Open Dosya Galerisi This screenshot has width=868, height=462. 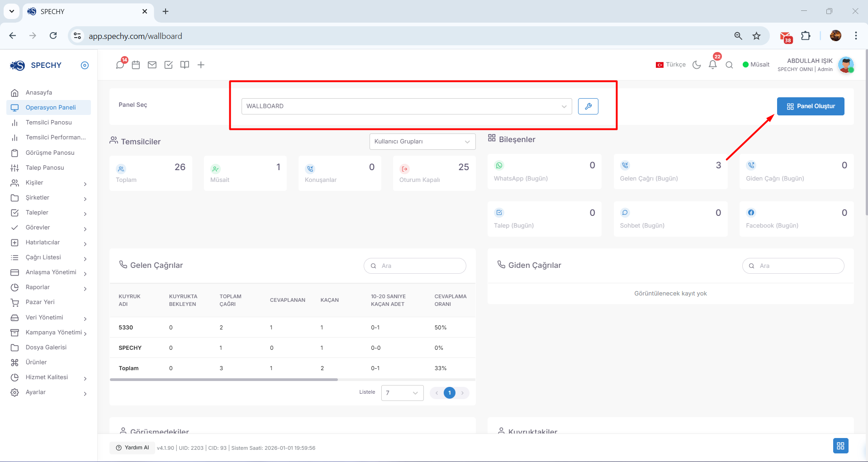[49, 348]
